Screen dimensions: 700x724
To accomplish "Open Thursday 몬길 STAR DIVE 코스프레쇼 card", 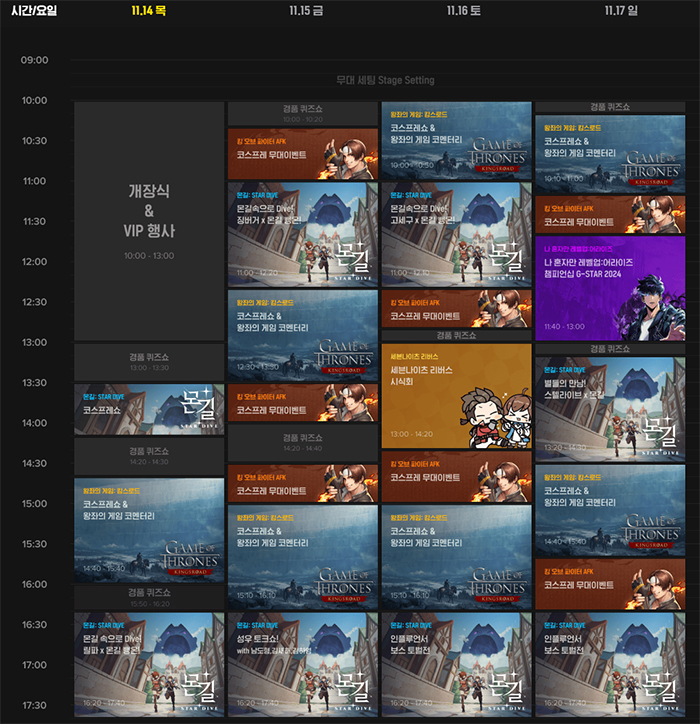I will coord(149,409).
